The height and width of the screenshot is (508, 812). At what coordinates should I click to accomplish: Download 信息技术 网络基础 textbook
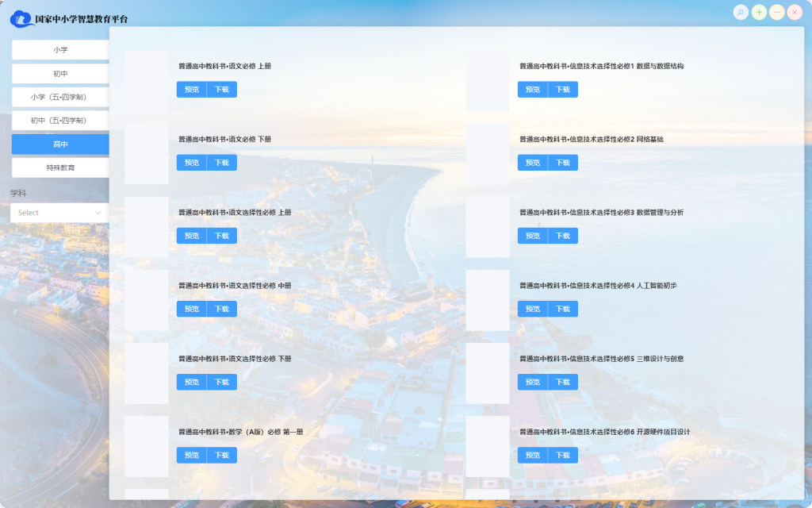tap(562, 163)
